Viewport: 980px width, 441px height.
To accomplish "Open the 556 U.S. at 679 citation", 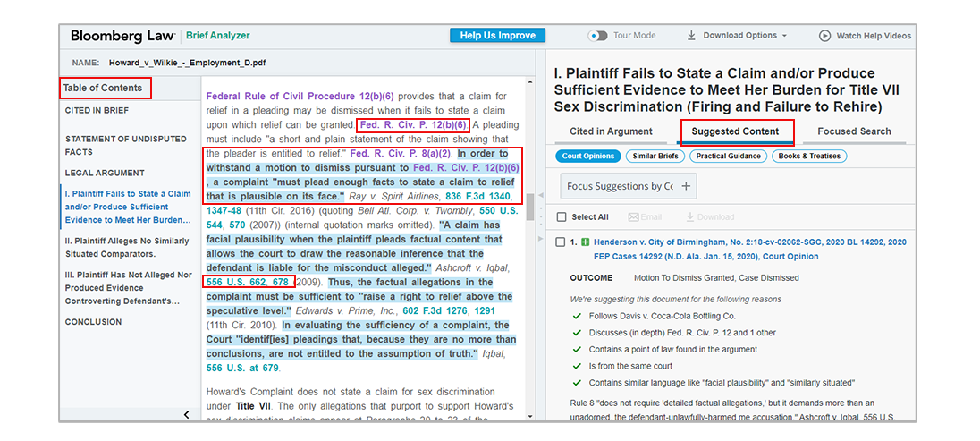I will click(x=242, y=368).
